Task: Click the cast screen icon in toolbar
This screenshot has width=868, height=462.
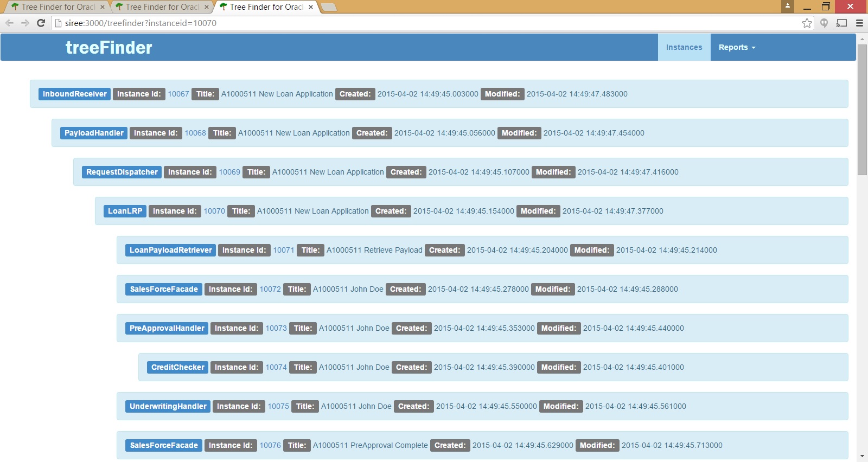Action: pos(841,23)
